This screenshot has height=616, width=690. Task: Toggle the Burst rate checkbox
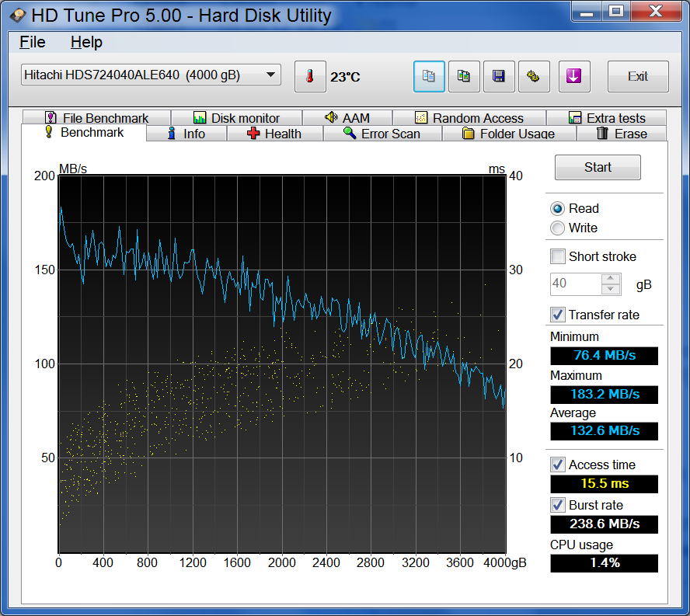click(x=558, y=505)
